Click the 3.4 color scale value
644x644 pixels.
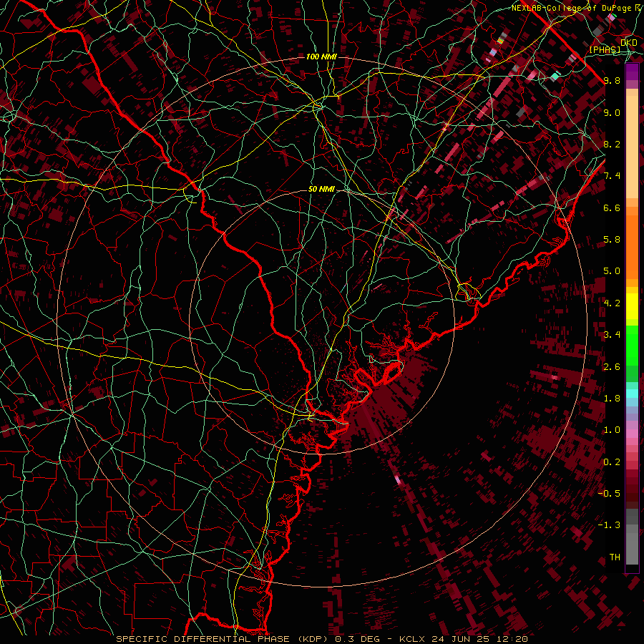(x=612, y=335)
